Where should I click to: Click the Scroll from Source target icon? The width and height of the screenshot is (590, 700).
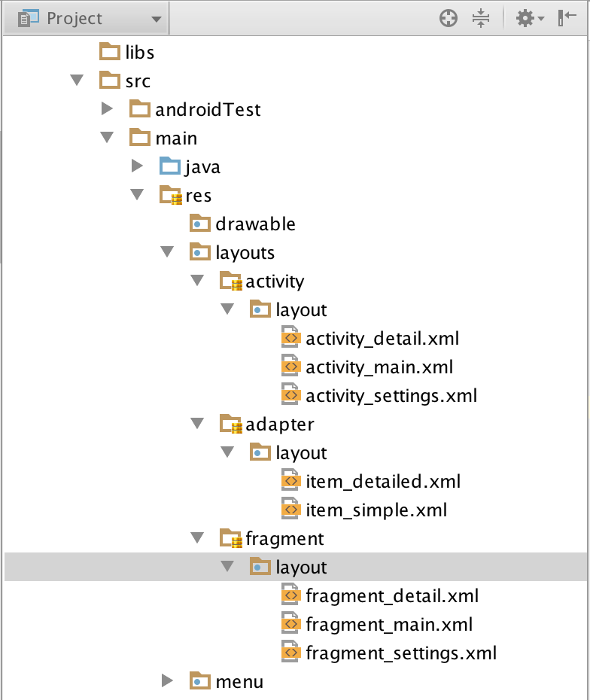tap(448, 18)
